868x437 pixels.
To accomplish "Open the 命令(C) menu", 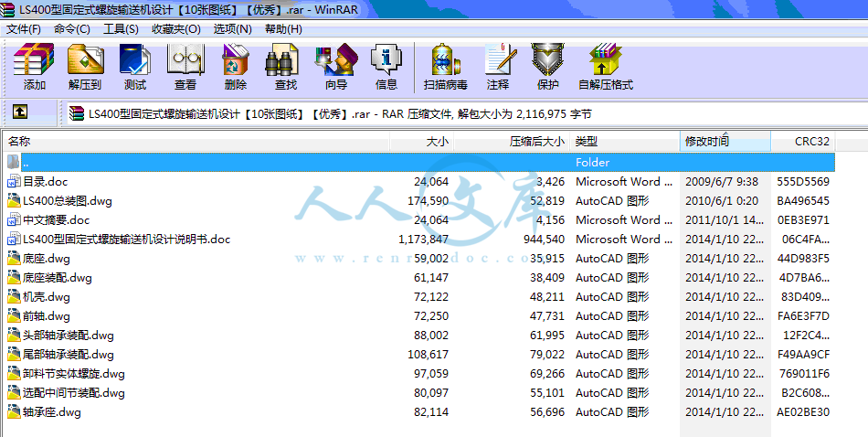I will click(x=72, y=29).
